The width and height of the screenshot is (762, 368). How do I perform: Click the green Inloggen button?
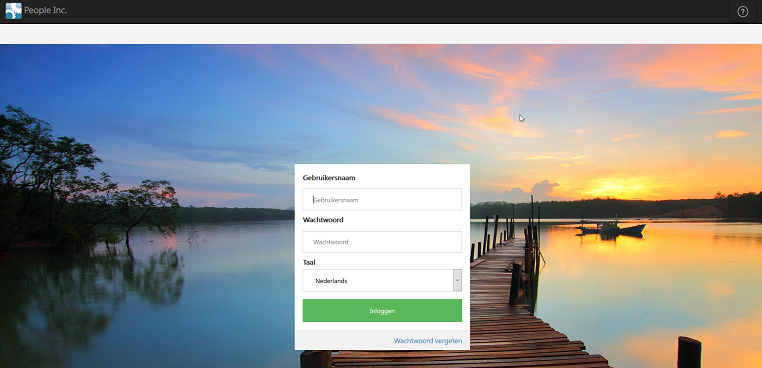tap(382, 311)
